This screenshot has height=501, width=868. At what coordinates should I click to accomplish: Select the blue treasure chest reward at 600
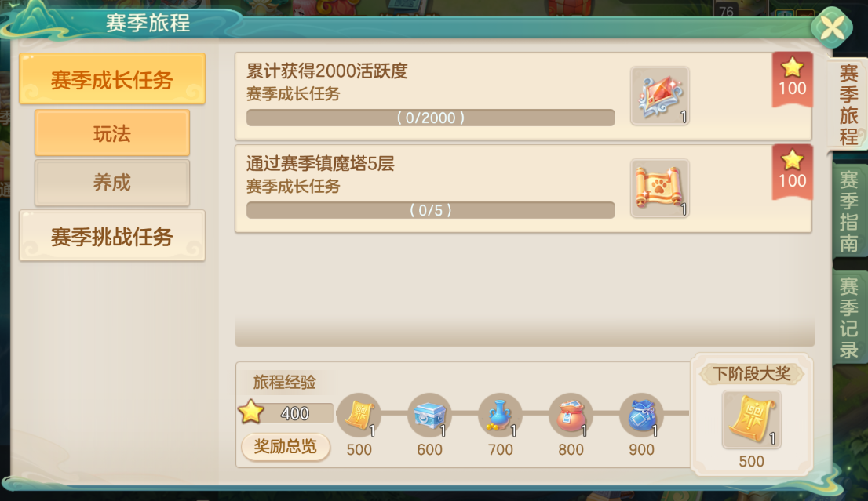pos(429,415)
